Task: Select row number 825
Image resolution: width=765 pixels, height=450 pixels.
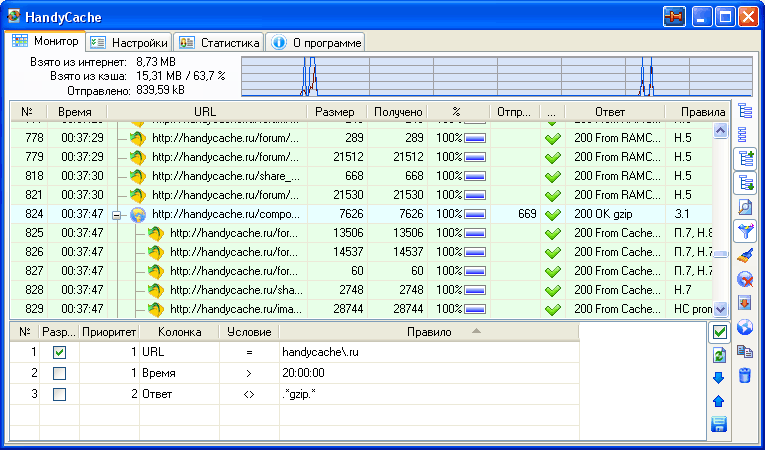Action: pos(34,233)
